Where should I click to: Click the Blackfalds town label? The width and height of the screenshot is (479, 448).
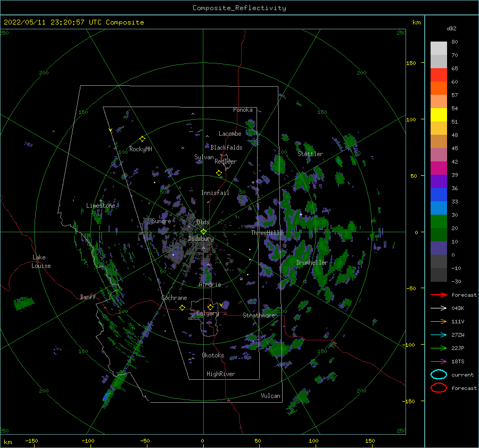tap(226, 148)
